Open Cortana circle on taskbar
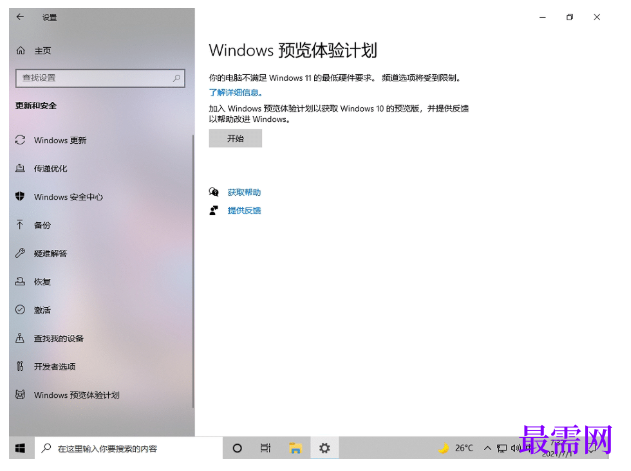 pyautogui.click(x=237, y=448)
